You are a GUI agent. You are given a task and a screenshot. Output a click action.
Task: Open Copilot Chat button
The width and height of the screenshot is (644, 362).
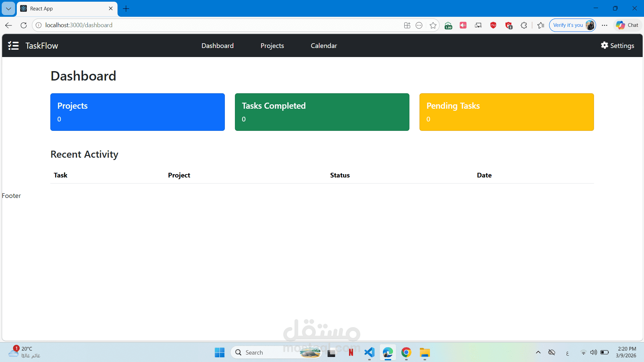point(627,25)
